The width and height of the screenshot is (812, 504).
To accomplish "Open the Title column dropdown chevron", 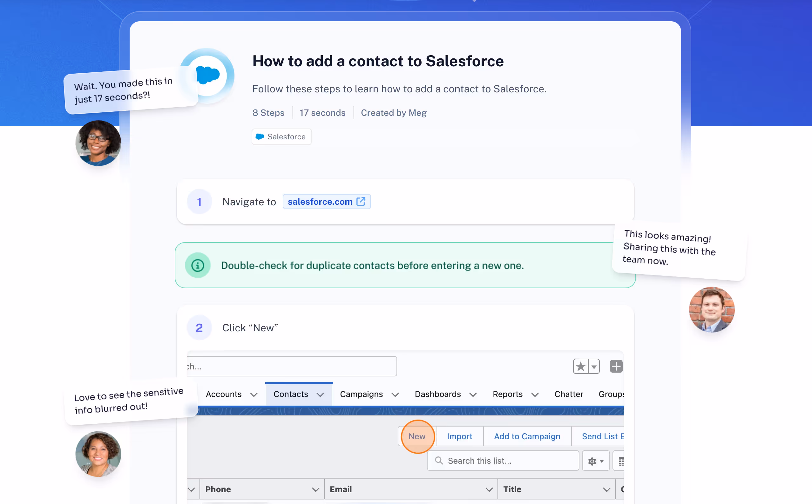I will click(606, 489).
